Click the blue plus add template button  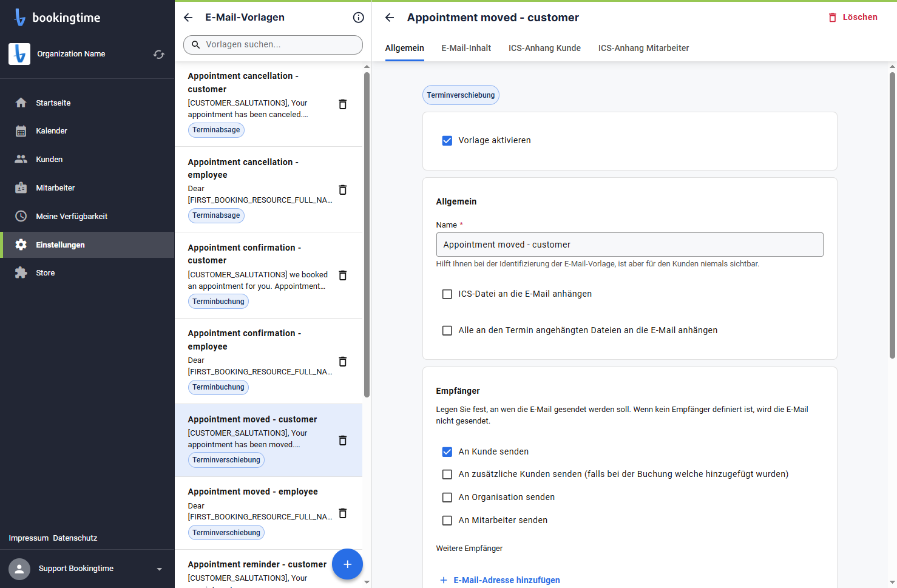(x=347, y=564)
